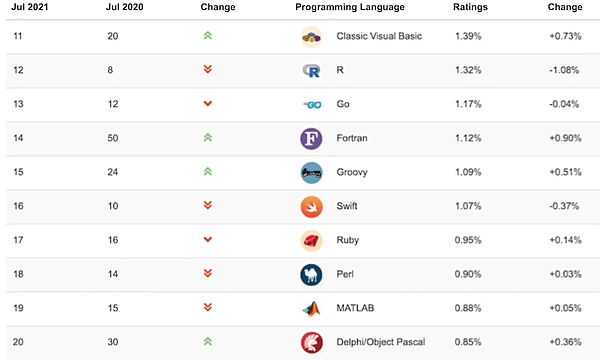Click green up arrows in Groovy row
Viewport: 600px width, 360px height.
[x=208, y=171]
